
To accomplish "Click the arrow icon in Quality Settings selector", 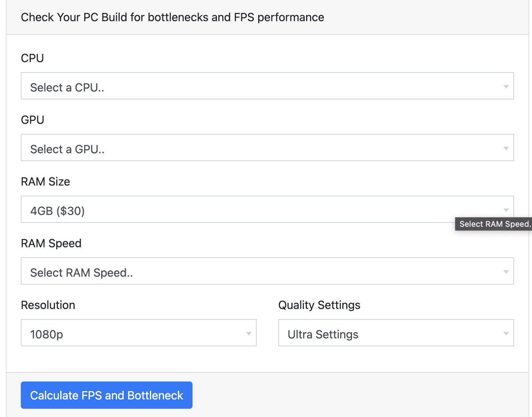I will click(506, 333).
